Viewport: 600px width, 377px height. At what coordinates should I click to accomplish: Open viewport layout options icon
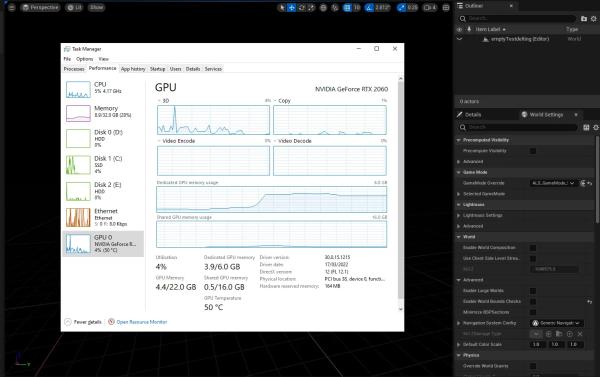[446, 8]
